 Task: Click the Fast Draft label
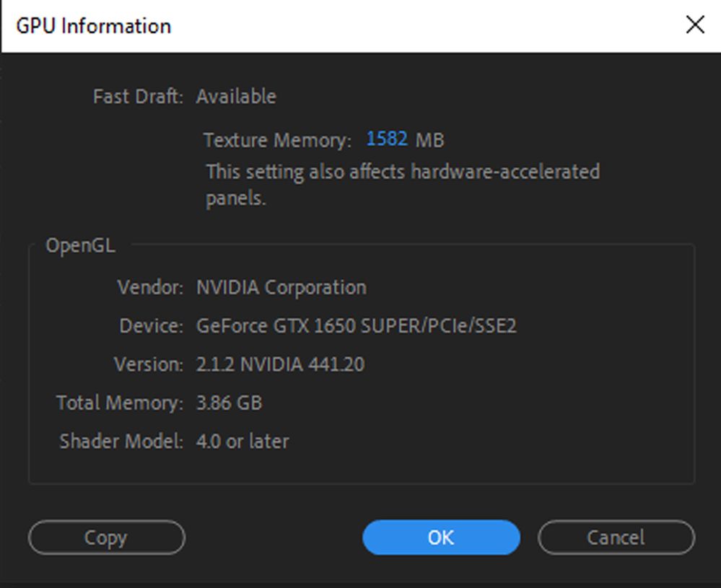pos(138,97)
